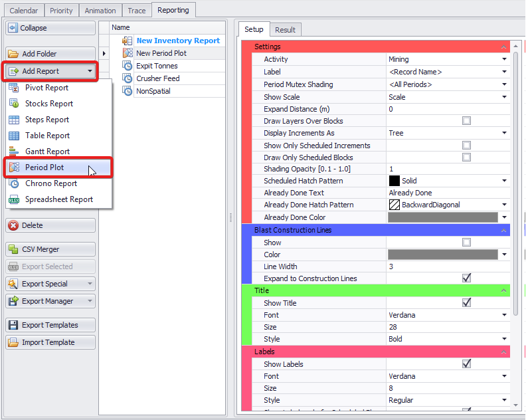Click the Already Done Color swatch

click(x=442, y=217)
